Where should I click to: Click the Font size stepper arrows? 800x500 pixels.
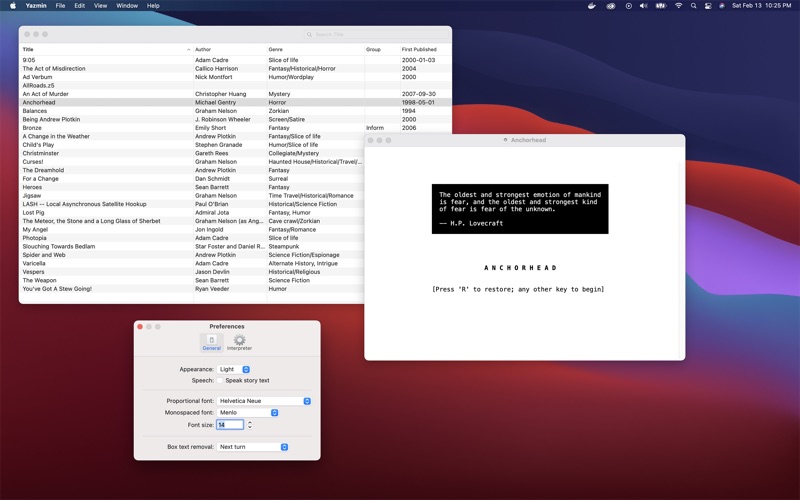[250, 424]
